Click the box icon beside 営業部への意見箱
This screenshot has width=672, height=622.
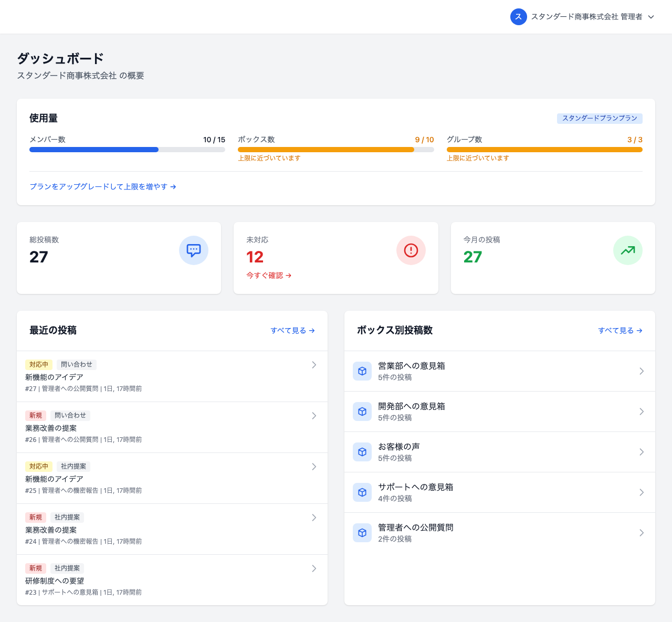click(x=362, y=371)
